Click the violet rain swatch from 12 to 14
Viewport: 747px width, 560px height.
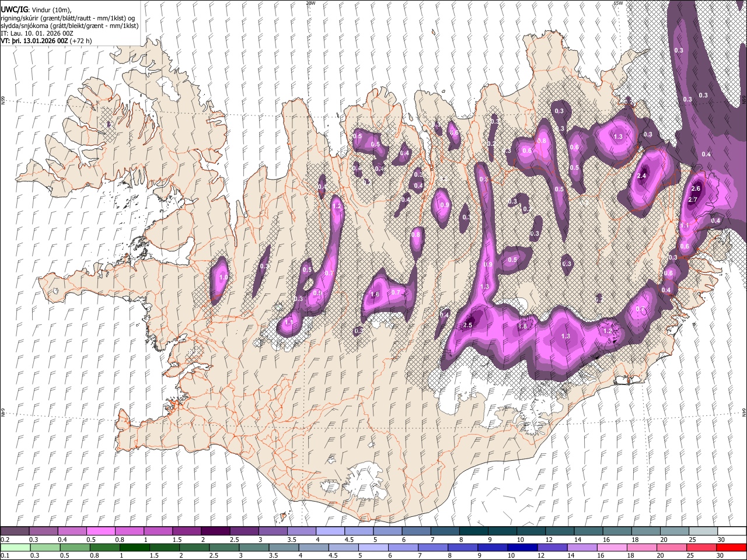553,547
